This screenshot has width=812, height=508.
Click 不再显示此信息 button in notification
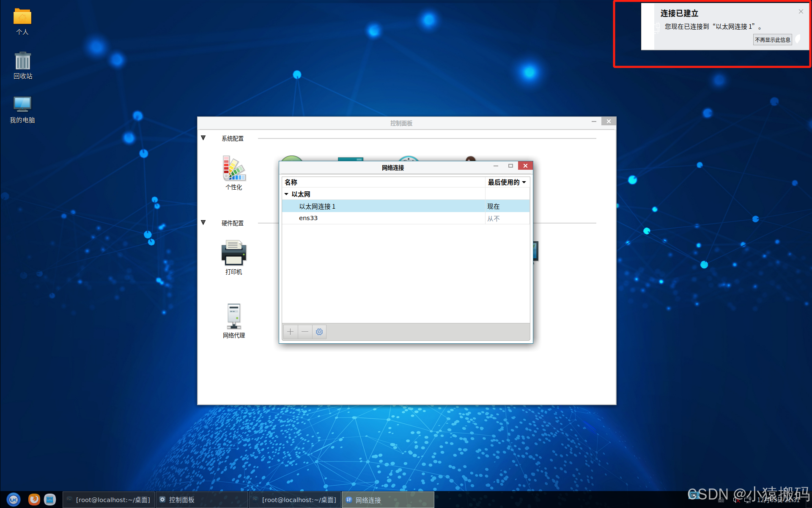tap(772, 40)
